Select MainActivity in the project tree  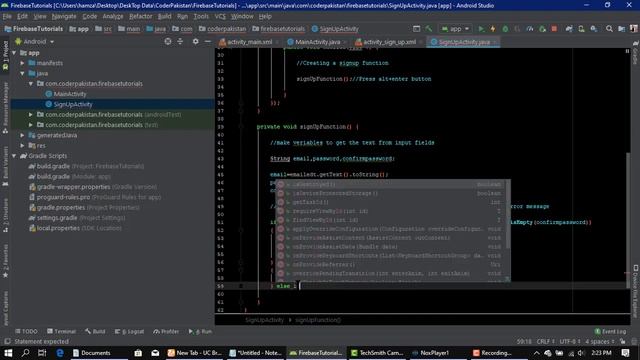pos(70,94)
